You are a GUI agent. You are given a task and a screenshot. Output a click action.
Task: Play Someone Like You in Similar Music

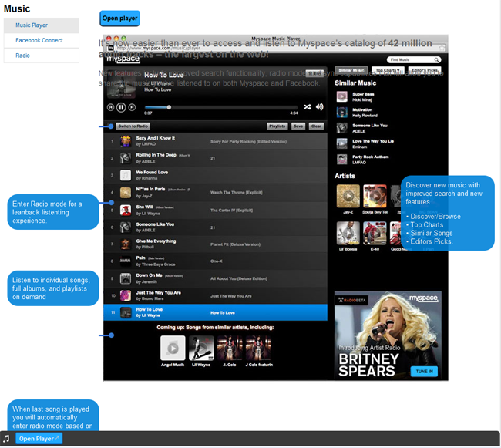pyautogui.click(x=342, y=128)
